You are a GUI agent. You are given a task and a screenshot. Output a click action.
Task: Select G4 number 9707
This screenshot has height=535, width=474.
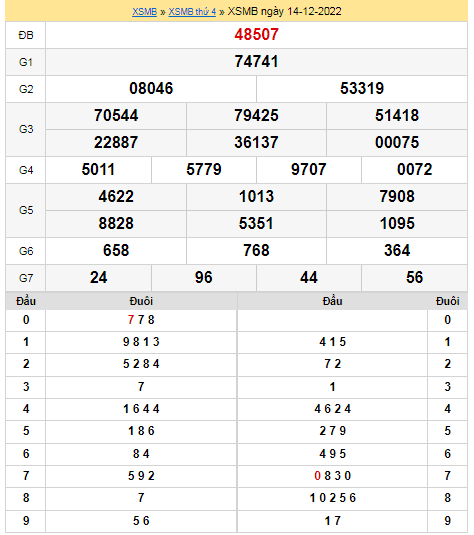coord(308,170)
